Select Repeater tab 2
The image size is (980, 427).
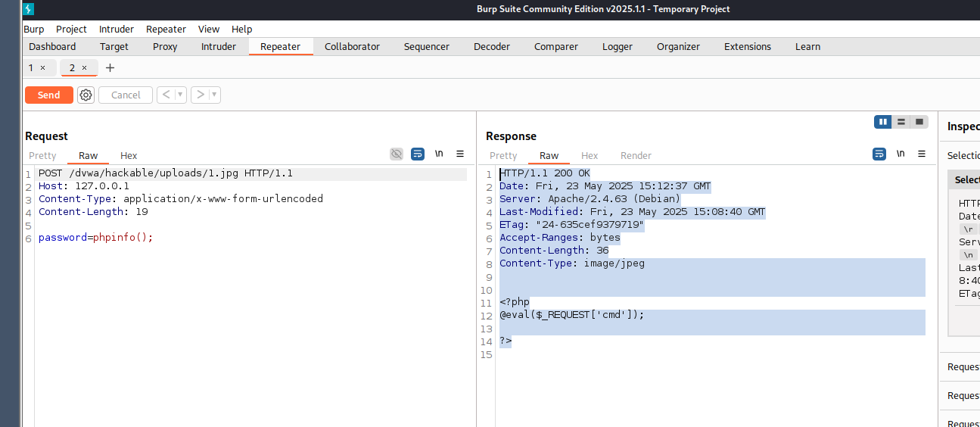[73, 67]
